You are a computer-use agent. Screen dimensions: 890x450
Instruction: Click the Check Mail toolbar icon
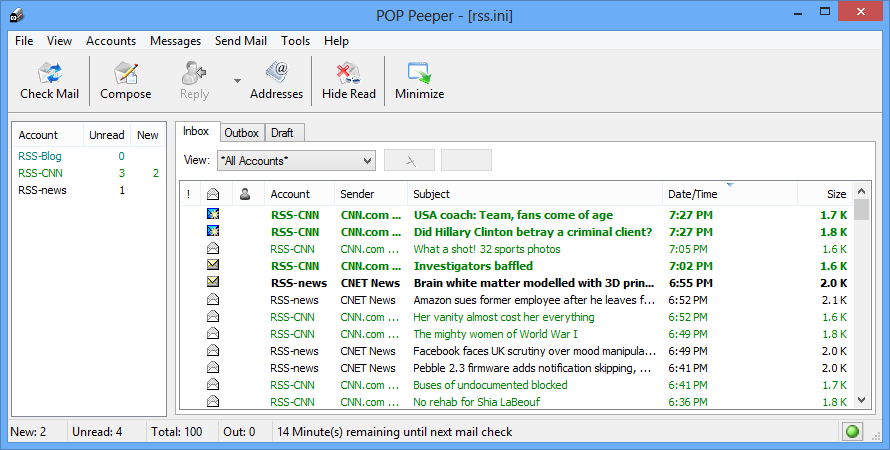49,73
